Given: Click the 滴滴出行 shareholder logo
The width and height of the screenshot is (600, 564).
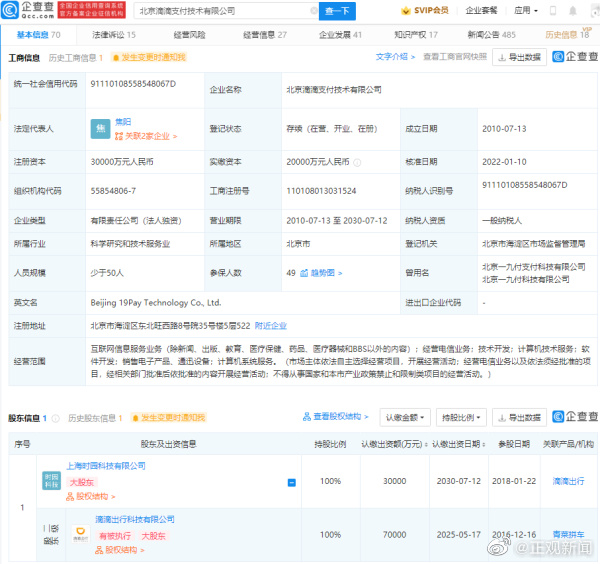Looking at the screenshot, I should click(81, 534).
